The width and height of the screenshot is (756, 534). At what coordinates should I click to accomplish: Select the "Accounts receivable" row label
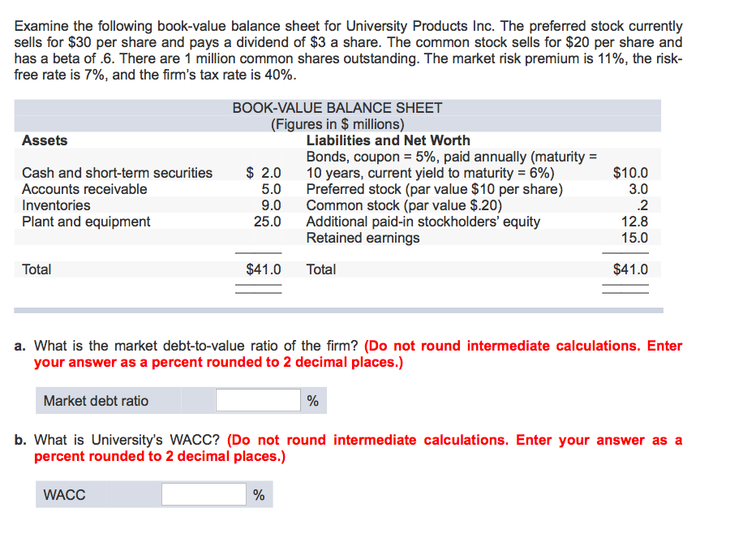[x=84, y=189]
